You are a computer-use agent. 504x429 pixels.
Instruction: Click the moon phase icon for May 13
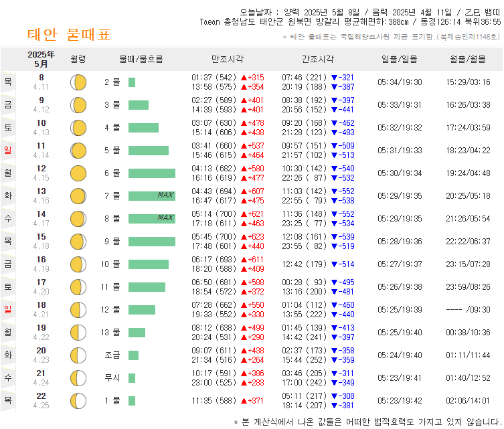pyautogui.click(x=78, y=196)
